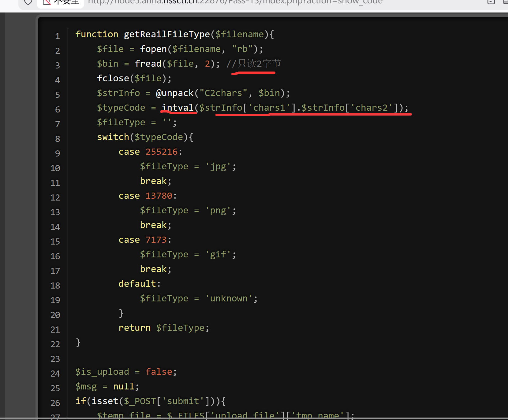The height and width of the screenshot is (420, 508).
Task: Click the @unpack call on line 5
Action: tap(175, 93)
